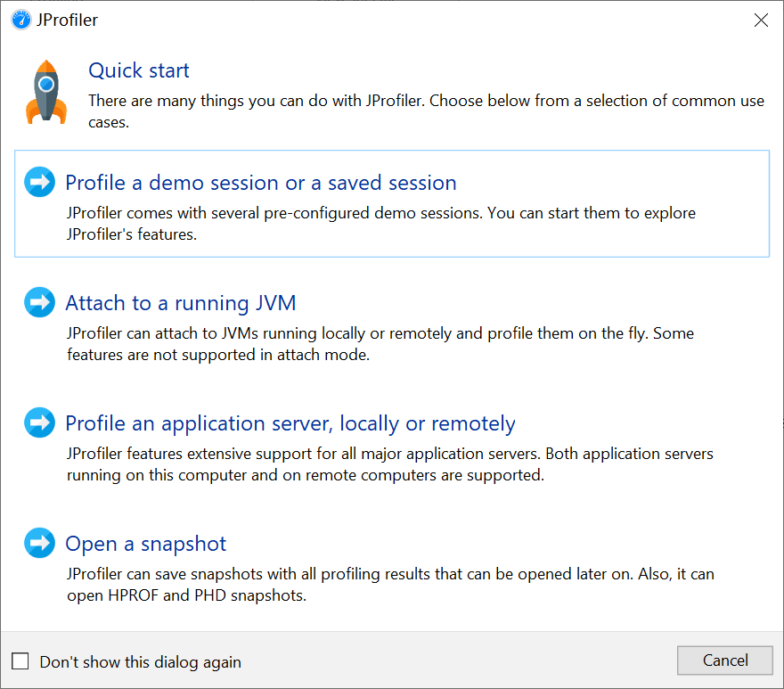The image size is (784, 689).
Task: Click the JProfiler logo in title bar
Action: coord(21,20)
